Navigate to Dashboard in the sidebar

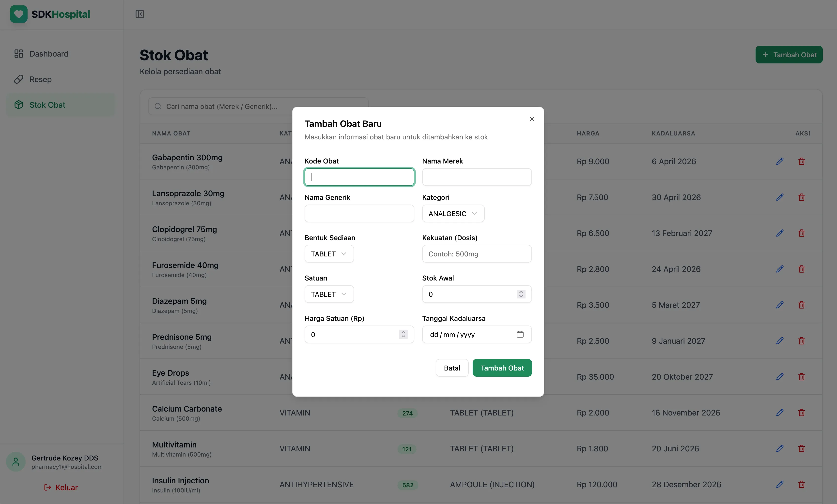[48, 54]
